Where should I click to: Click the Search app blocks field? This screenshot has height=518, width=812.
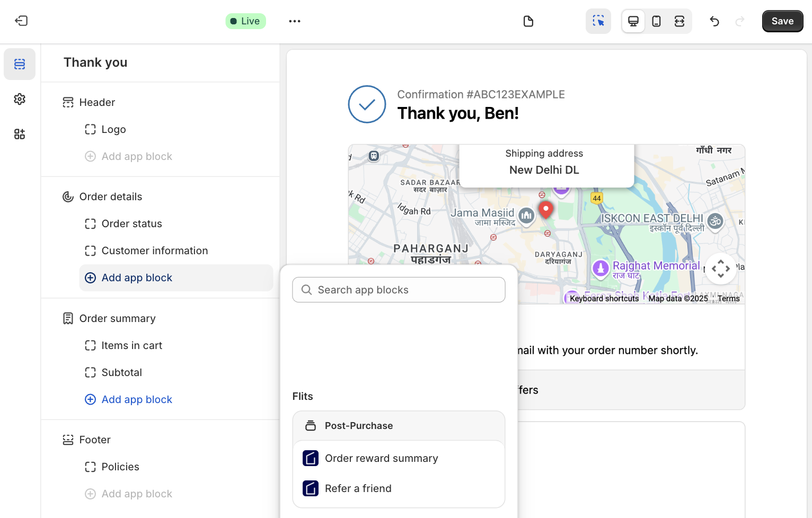pyautogui.click(x=399, y=290)
